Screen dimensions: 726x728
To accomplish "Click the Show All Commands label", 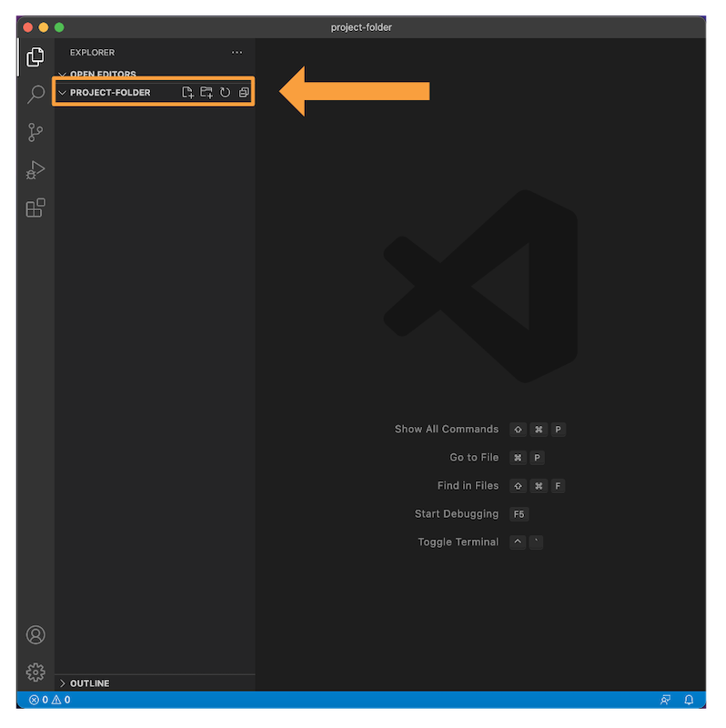I will pyautogui.click(x=446, y=429).
